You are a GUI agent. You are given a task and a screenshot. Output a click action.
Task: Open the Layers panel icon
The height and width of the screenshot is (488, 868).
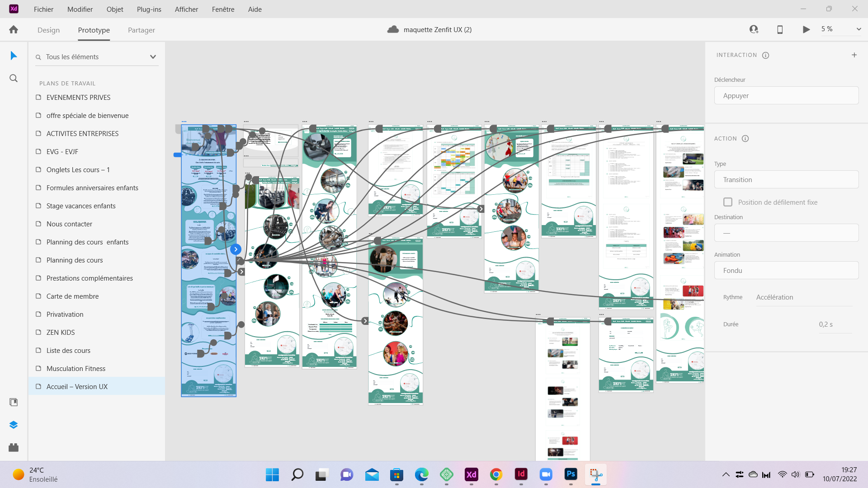[14, 425]
